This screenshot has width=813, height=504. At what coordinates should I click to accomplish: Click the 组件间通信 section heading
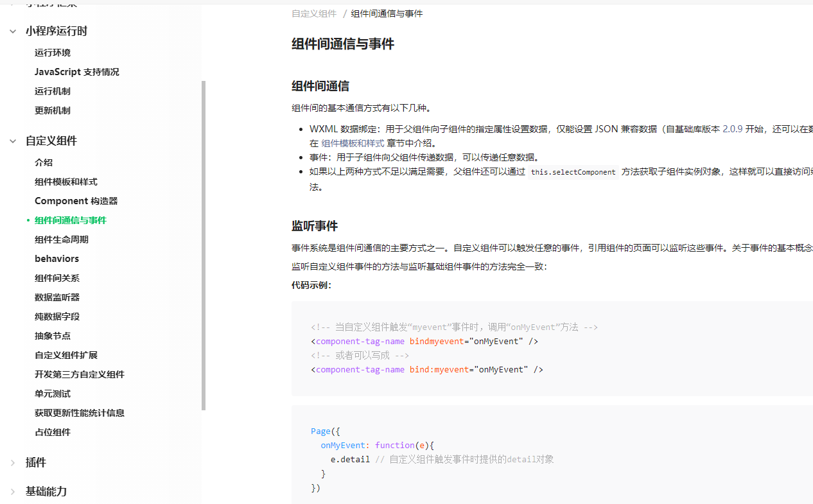pos(320,86)
